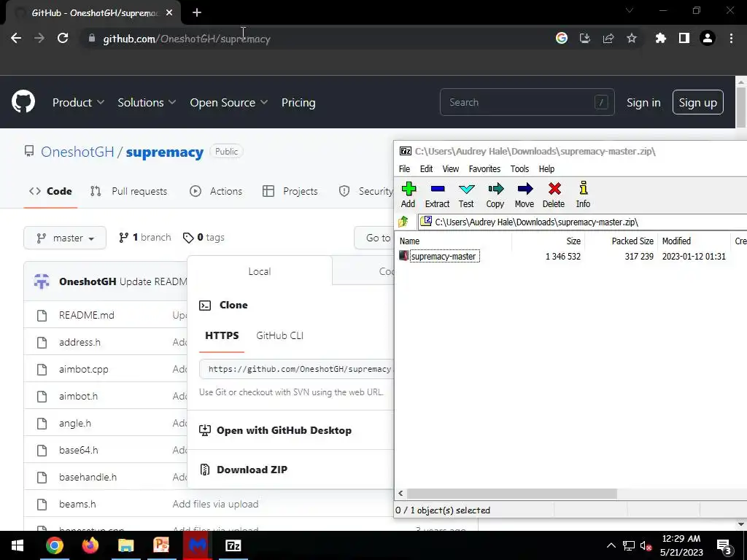Click the 7-Zip horizontal scrollbar thumb
Image resolution: width=747 pixels, height=560 pixels.
pyautogui.click(x=511, y=494)
